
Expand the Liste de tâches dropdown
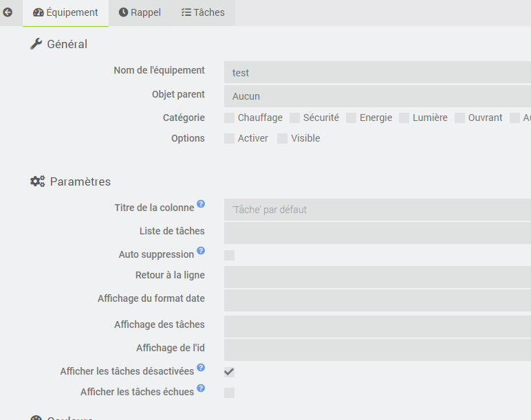[x=377, y=232]
